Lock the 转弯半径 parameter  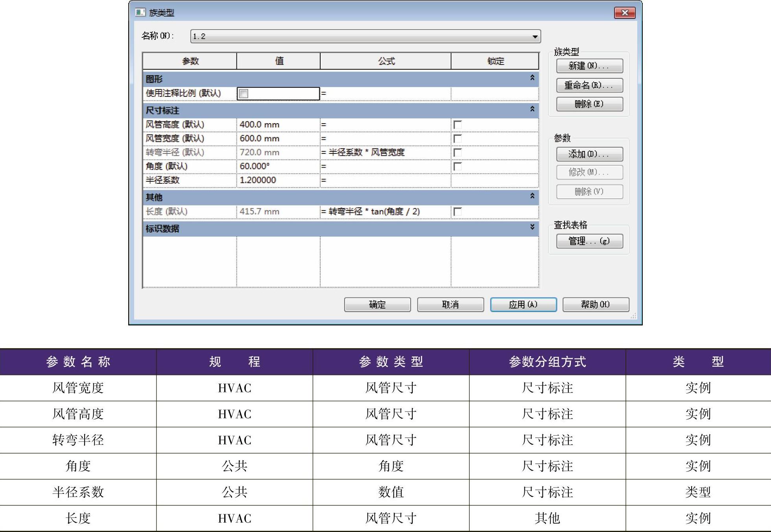pos(457,152)
